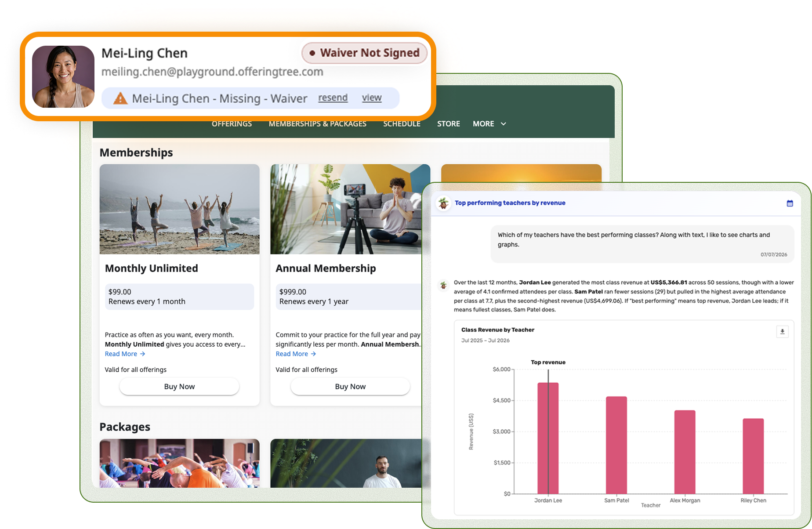Click the Packages section heading
Viewport: 812px width, 529px height.
[125, 427]
